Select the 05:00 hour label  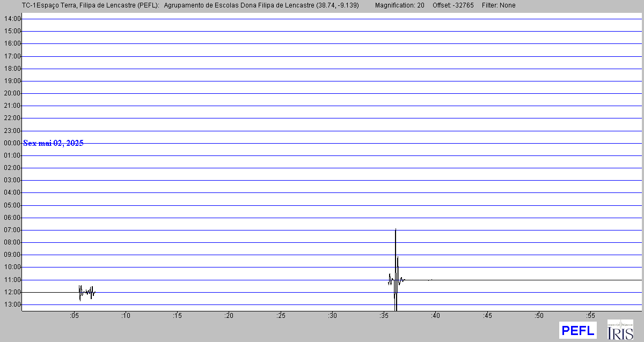(x=12, y=205)
